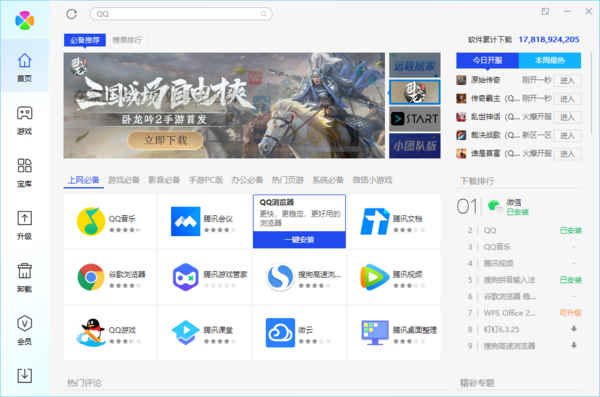Click 进入 button for 乱世神话

(567, 117)
